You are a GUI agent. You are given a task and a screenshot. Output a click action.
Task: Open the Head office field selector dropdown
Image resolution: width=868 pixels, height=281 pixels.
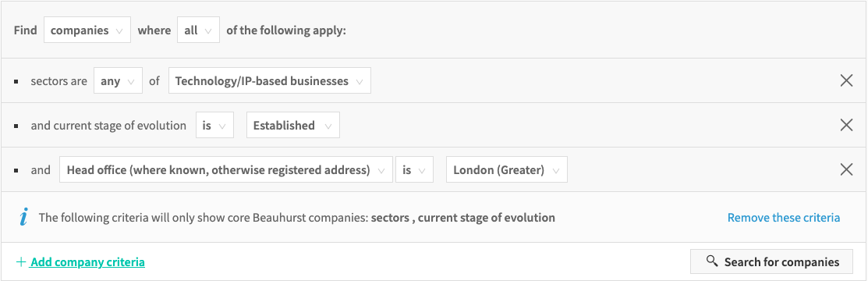click(x=226, y=170)
